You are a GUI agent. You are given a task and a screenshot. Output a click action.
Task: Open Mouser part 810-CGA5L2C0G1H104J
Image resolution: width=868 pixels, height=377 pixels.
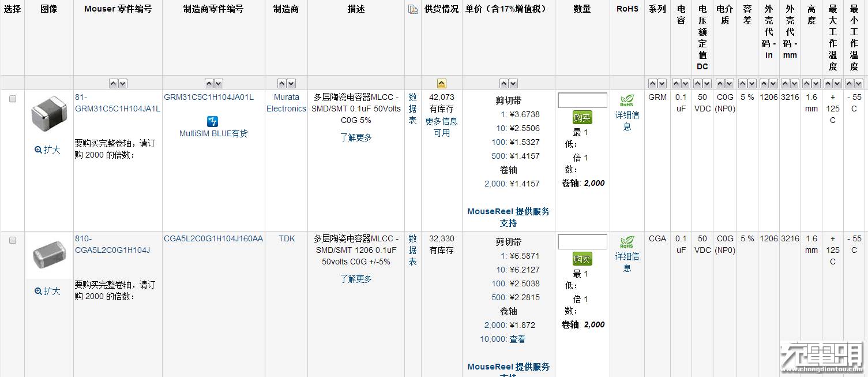[x=112, y=244]
